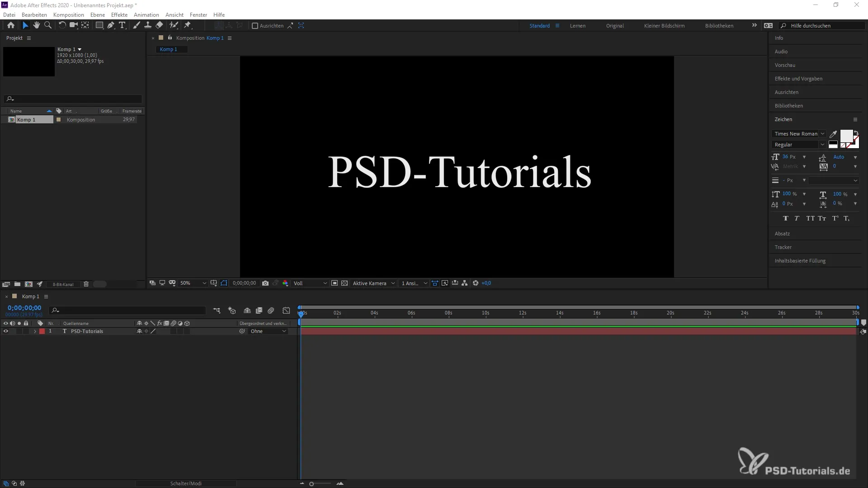Image resolution: width=868 pixels, height=488 pixels.
Task: Select the Roto Brush tool
Action: pyautogui.click(x=174, y=25)
